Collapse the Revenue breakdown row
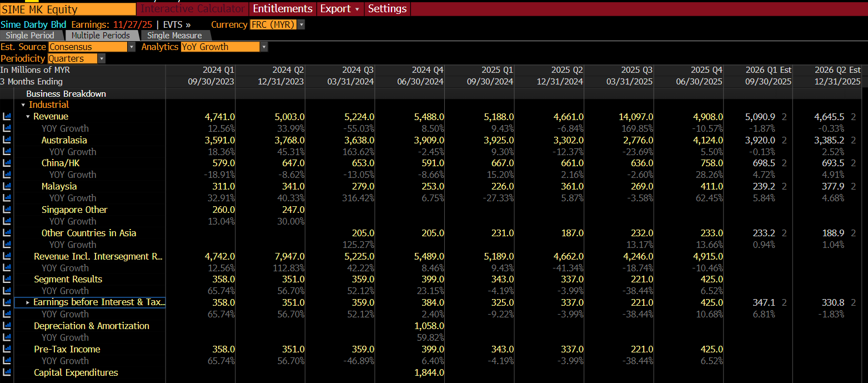 coord(28,117)
